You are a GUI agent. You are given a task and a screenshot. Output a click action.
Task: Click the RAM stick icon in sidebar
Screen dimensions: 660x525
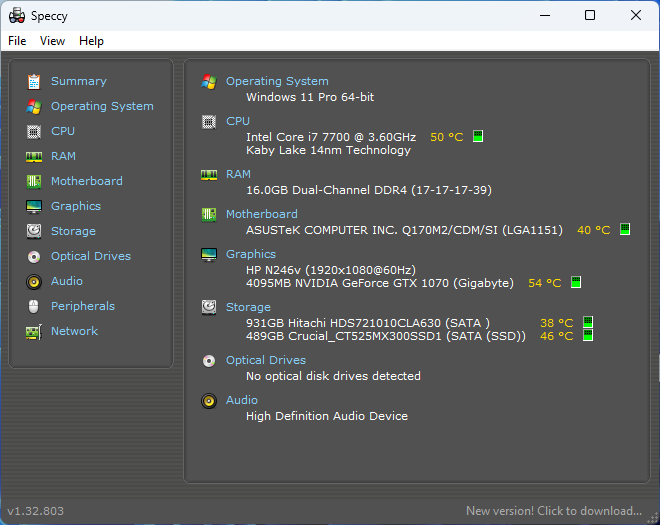click(x=34, y=157)
